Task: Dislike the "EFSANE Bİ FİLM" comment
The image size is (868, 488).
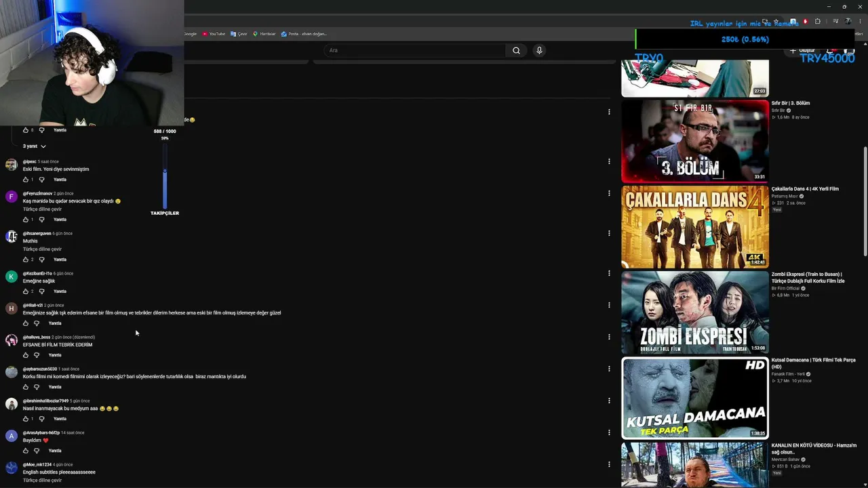Action: pyautogui.click(x=37, y=355)
